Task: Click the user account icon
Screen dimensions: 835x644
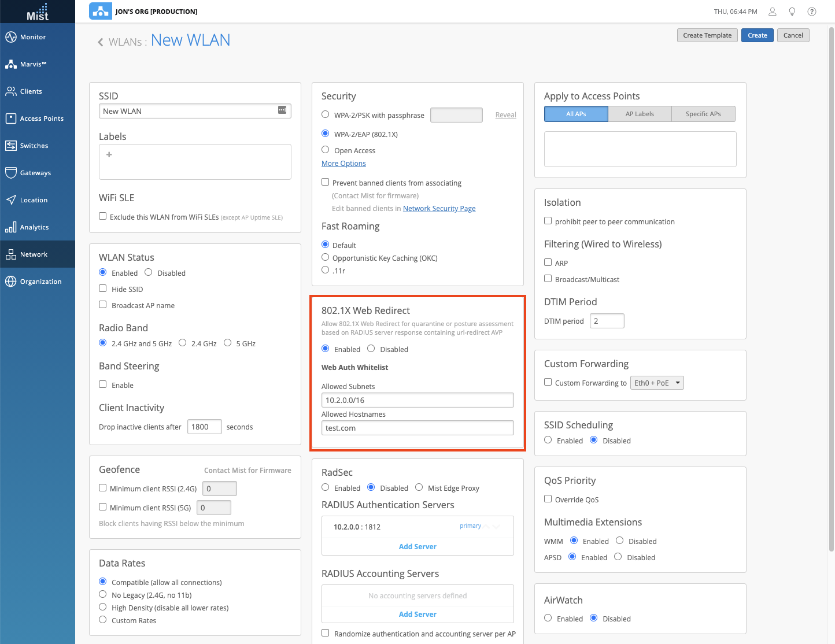Action: 772,12
